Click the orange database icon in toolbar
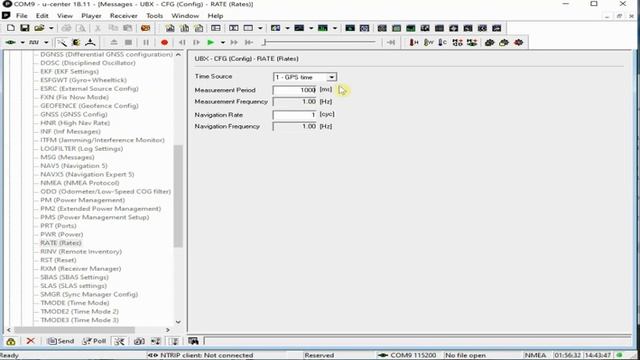This screenshot has height=360, width=640. coord(145,28)
